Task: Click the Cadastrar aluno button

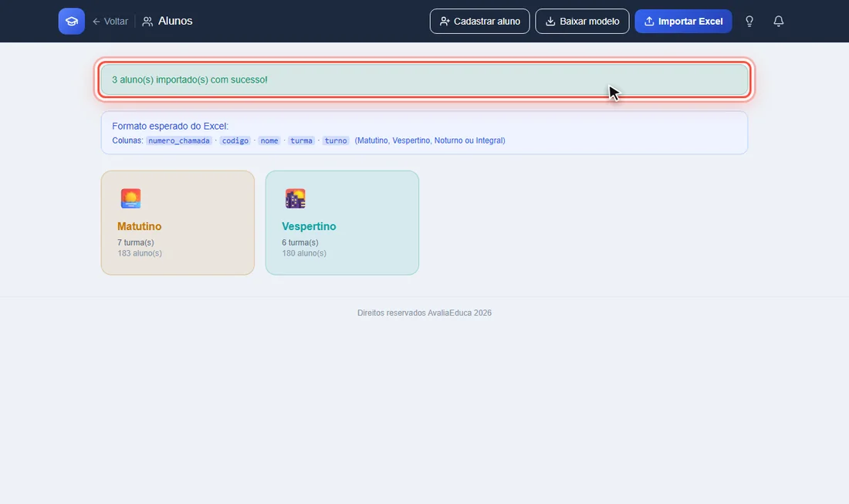Action: pos(480,21)
